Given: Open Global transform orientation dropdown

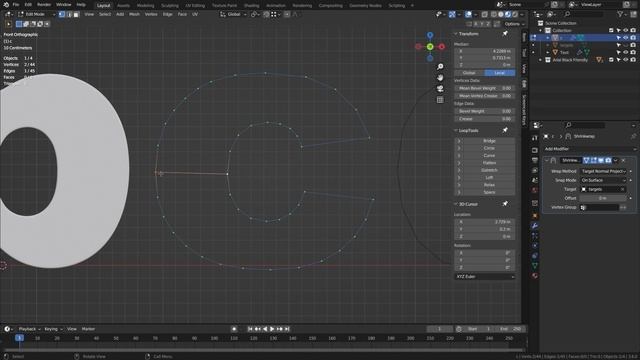Looking at the screenshot, I should (233, 14).
